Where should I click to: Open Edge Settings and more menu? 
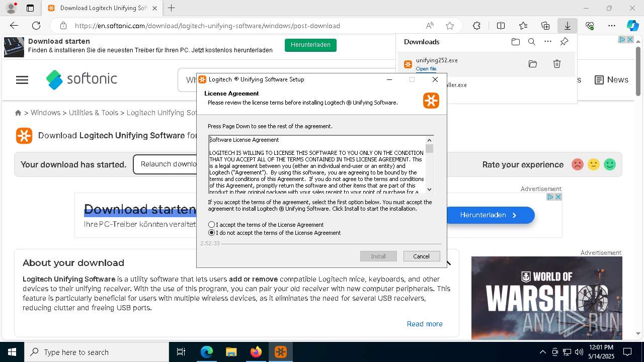point(612,26)
